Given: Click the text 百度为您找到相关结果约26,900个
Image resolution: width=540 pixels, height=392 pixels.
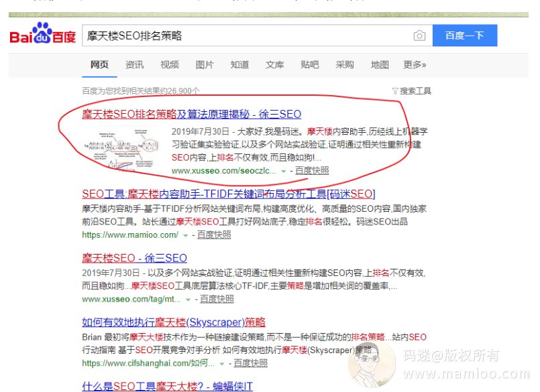Looking at the screenshot, I should [x=140, y=91].
